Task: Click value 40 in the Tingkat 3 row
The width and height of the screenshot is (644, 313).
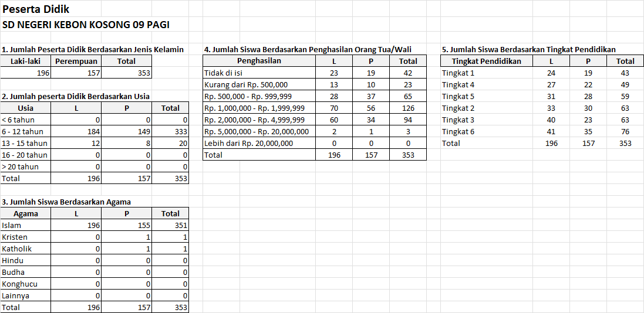Action: point(551,120)
